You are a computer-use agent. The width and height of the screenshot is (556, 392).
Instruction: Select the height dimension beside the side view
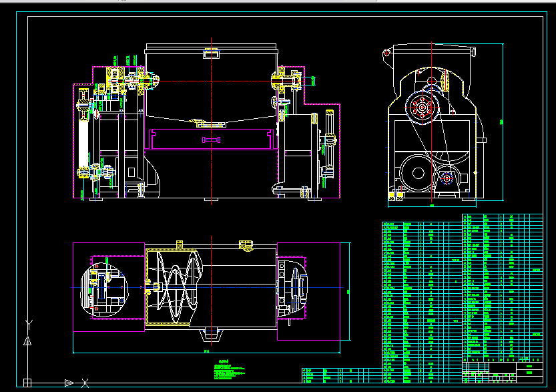point(501,122)
